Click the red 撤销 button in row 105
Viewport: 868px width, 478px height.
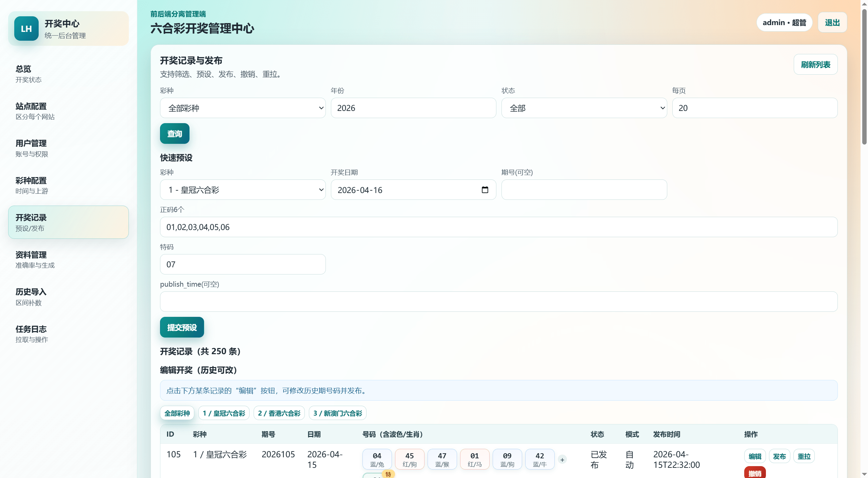point(755,473)
